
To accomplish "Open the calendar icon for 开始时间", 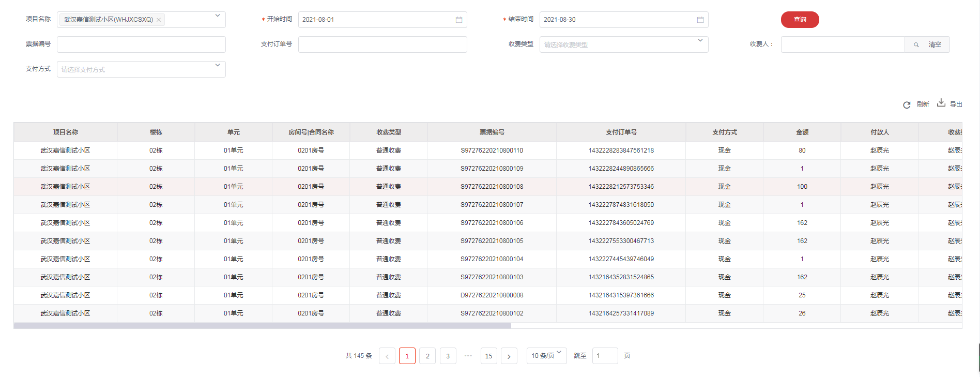I will point(458,20).
